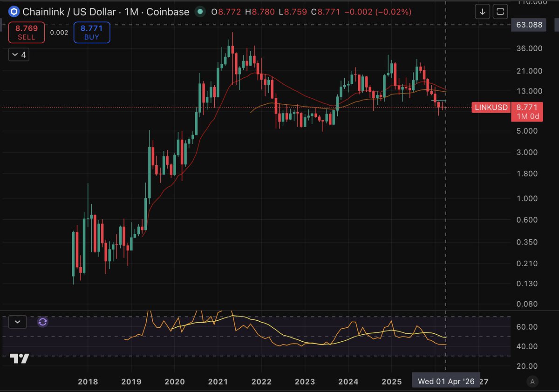Click the fullscreen frame icon at top right
Screen dimensions: 559x392
point(500,11)
